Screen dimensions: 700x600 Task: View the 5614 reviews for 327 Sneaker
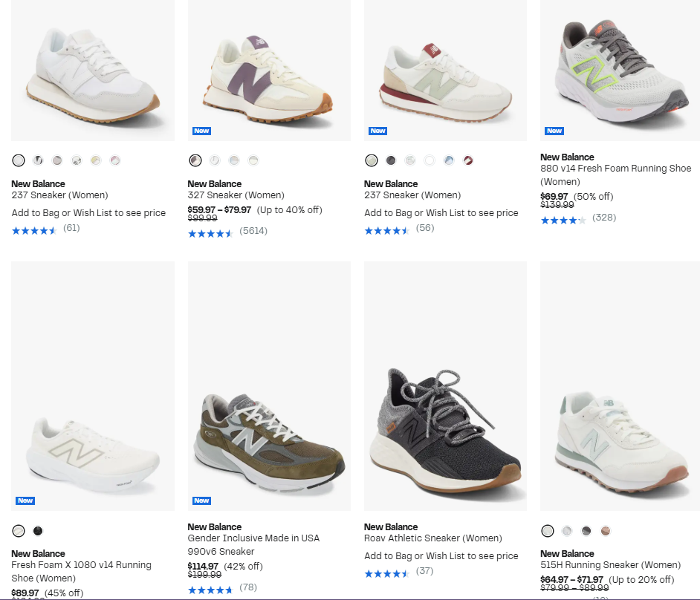(253, 231)
